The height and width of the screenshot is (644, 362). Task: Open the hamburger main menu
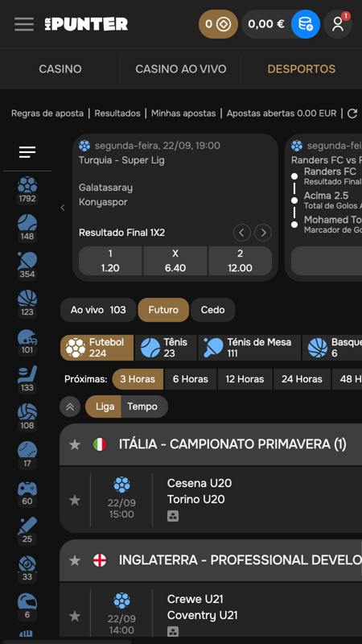coord(24,24)
